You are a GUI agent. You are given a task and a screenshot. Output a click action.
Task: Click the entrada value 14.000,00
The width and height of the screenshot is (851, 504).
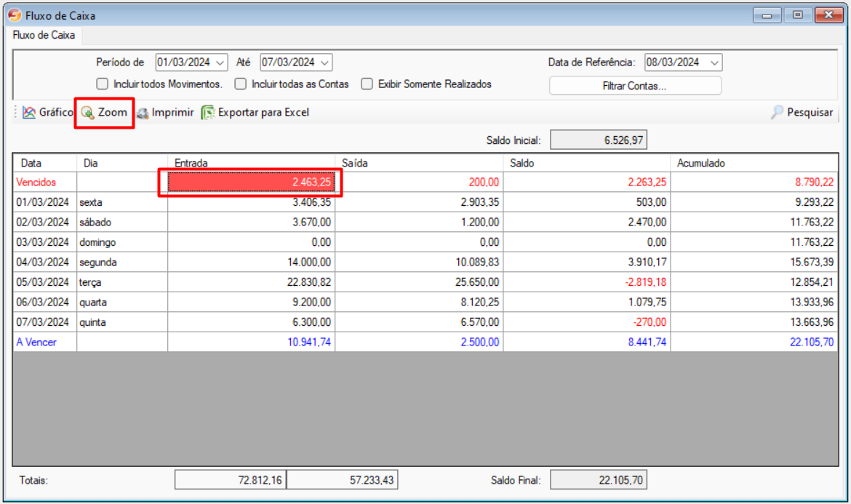309,263
